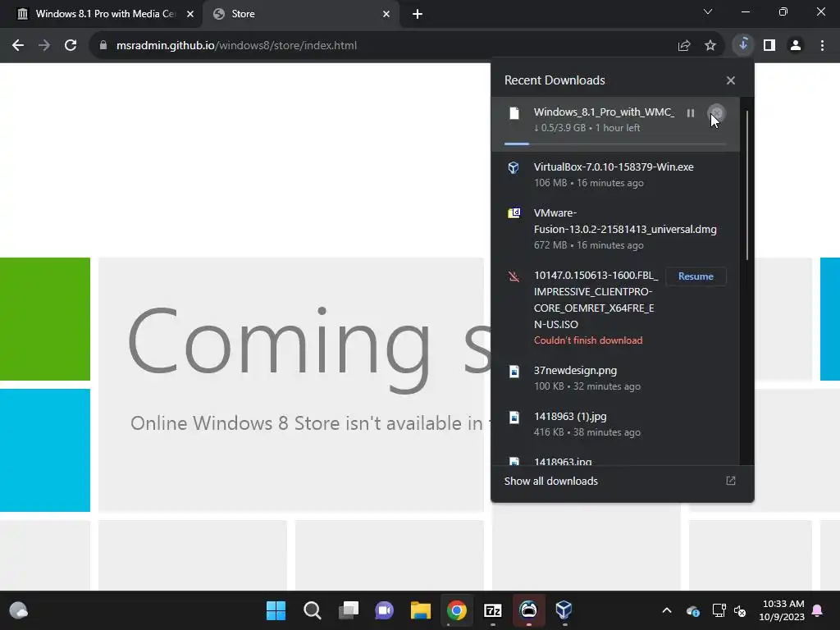Click the failed ISO download icon
This screenshot has height=630, width=840.
(514, 276)
